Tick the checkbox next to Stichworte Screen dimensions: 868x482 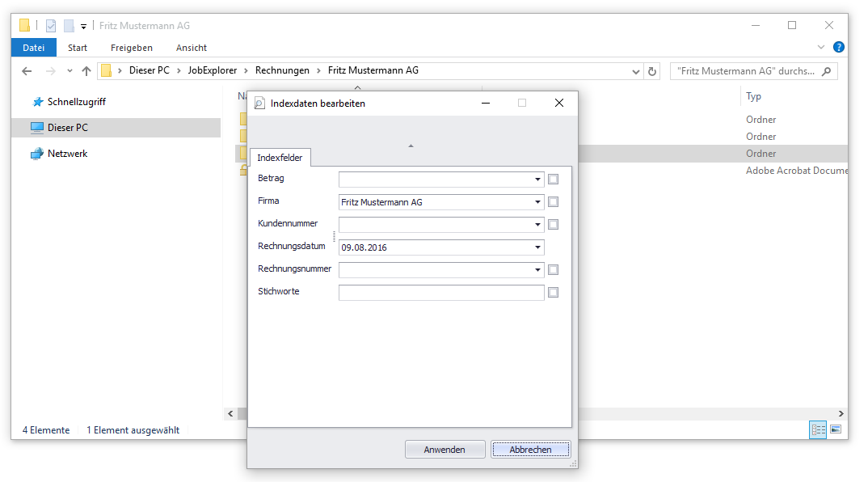coord(553,292)
